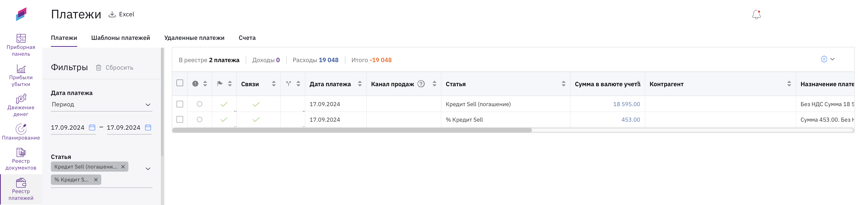868x205 pixels.
Task: Switch to the Удаленные платежи tab
Action: coord(194,38)
